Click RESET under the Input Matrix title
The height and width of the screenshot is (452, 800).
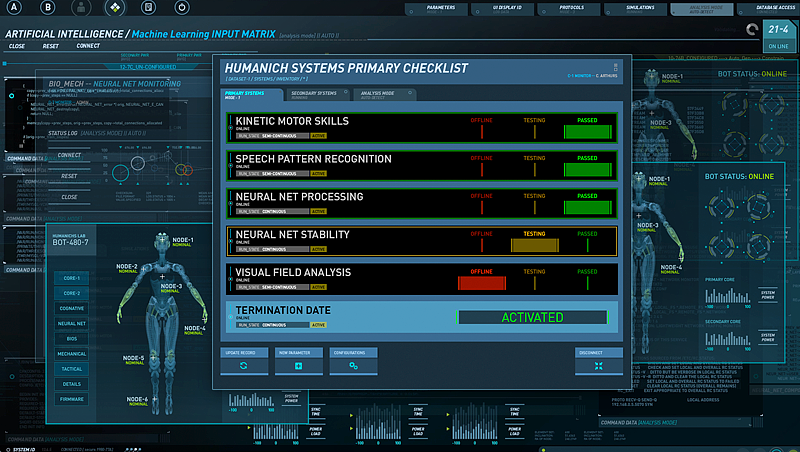51,46
